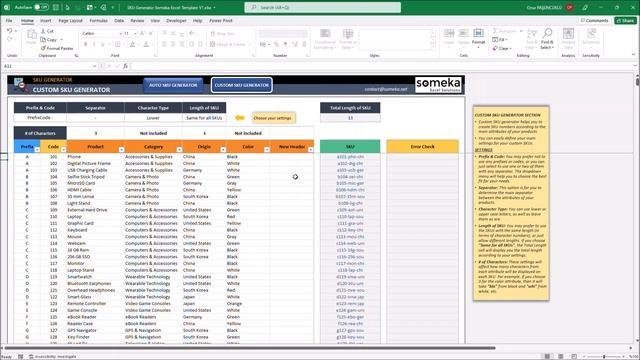This screenshot has width=640, height=360.
Task: Switch to the Page Layout tab
Action: (70, 20)
